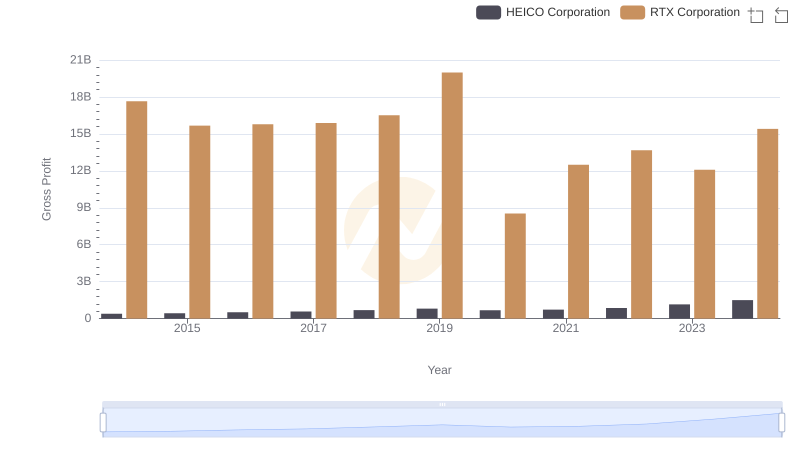The width and height of the screenshot is (800, 461).
Task: Click the 2015 x-axis label
Action: (187, 328)
